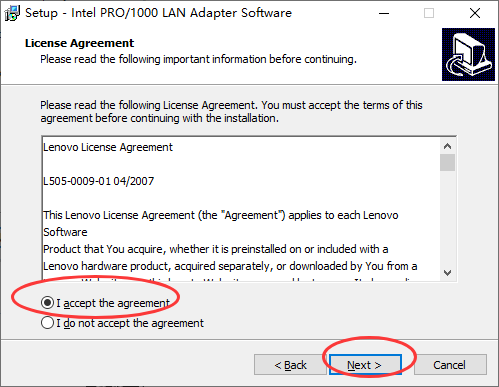Click the "L505-0009-01 04/2007" line
Viewport: 499px width, 387px height.
99,181
